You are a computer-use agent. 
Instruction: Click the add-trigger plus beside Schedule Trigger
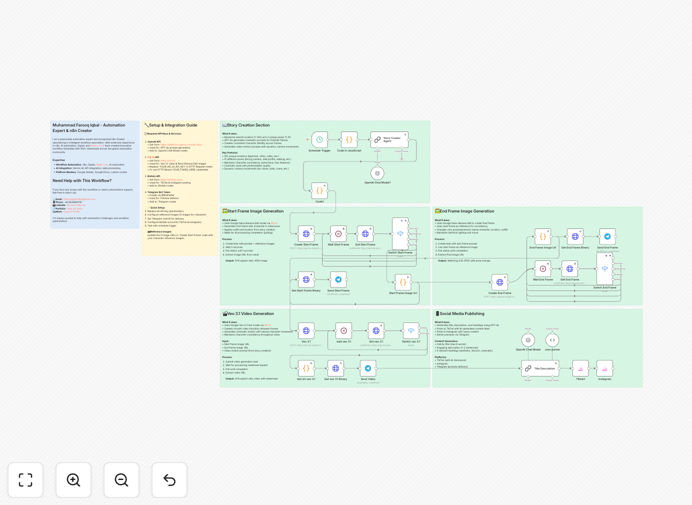tap(308, 139)
